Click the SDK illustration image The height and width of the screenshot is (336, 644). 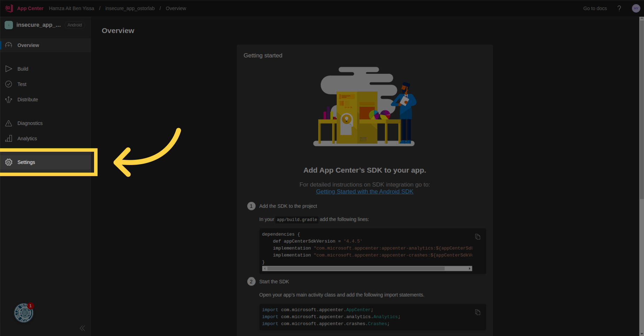(x=365, y=107)
